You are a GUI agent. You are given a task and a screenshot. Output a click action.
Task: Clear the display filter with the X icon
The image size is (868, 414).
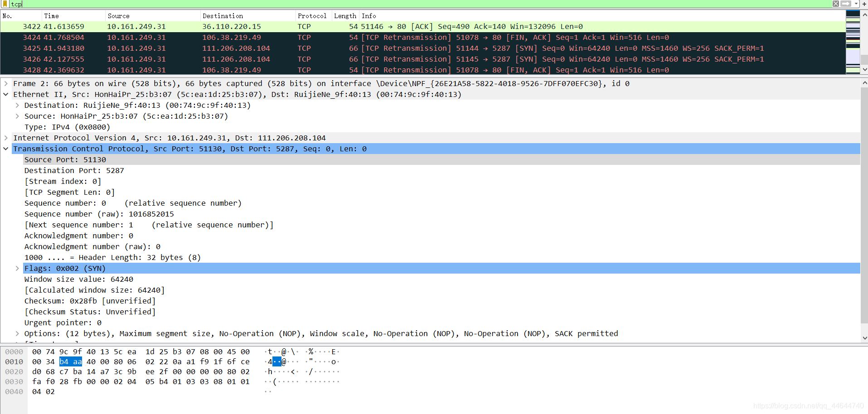tap(835, 4)
